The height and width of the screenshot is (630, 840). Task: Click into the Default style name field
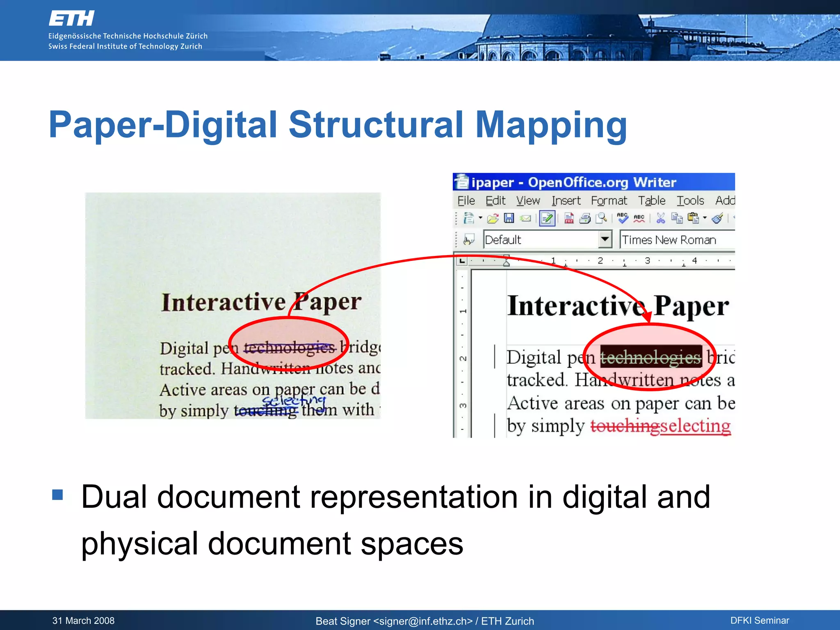click(x=541, y=240)
